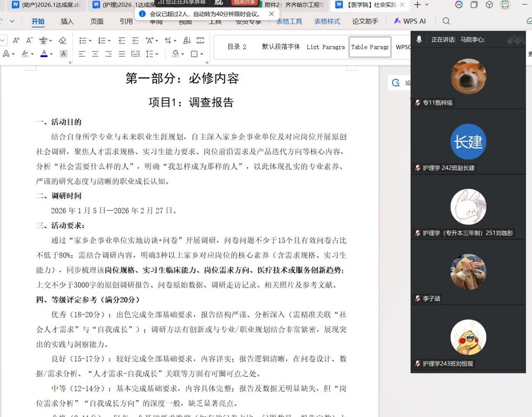Select the List Paragraph style

coord(325,47)
